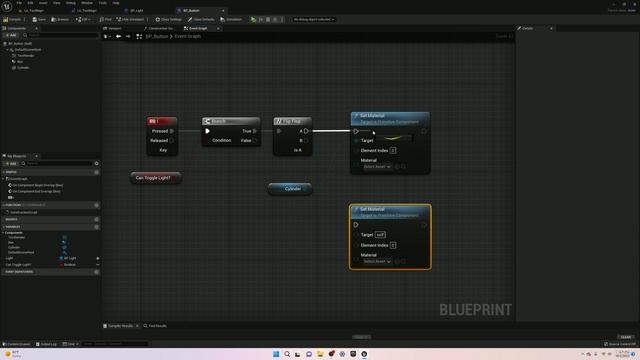This screenshot has width=640, height=360.
Task: Open the Help menu
Action: point(116,3)
